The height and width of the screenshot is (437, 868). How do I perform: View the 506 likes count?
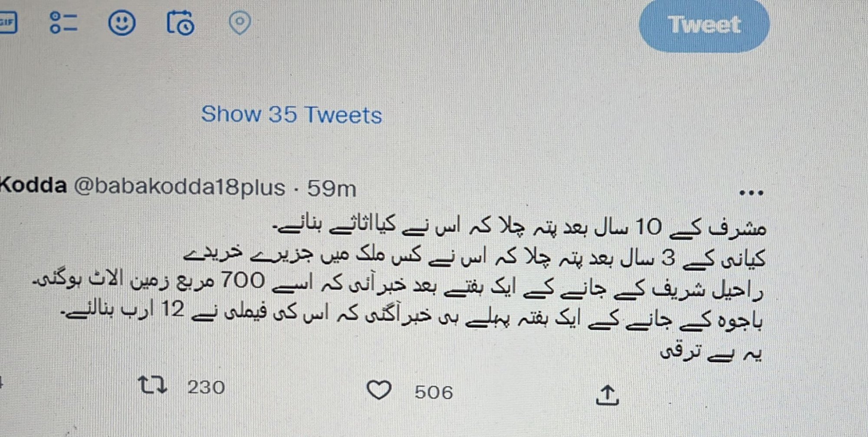434,392
